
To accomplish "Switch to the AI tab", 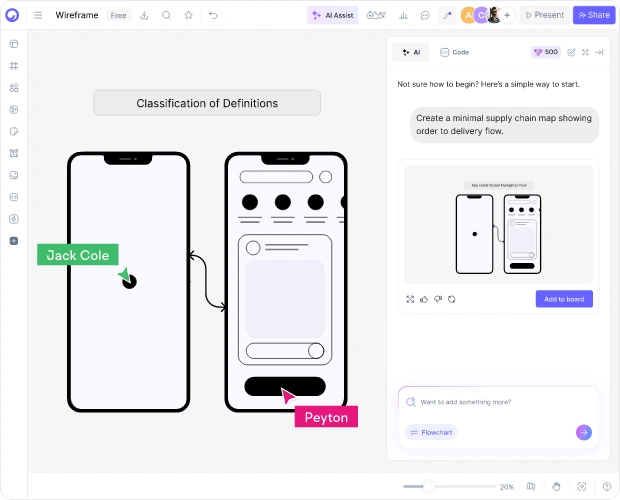I will 411,52.
